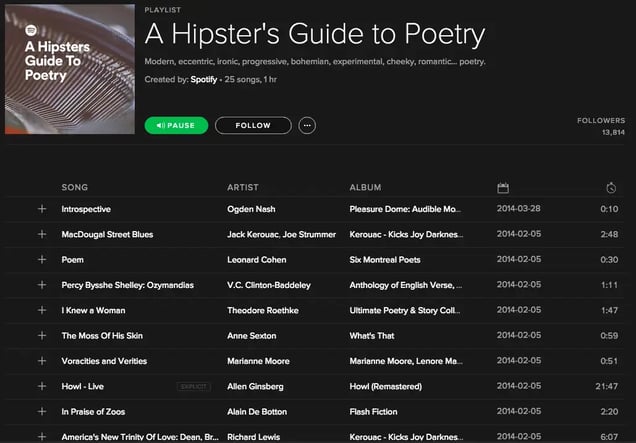
Task: Sort by duration clock icon
Action: point(611,188)
